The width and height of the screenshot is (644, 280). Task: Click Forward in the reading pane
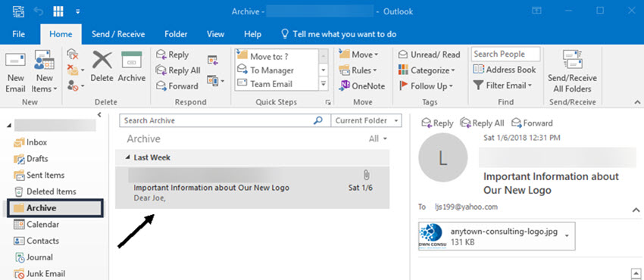[532, 123]
